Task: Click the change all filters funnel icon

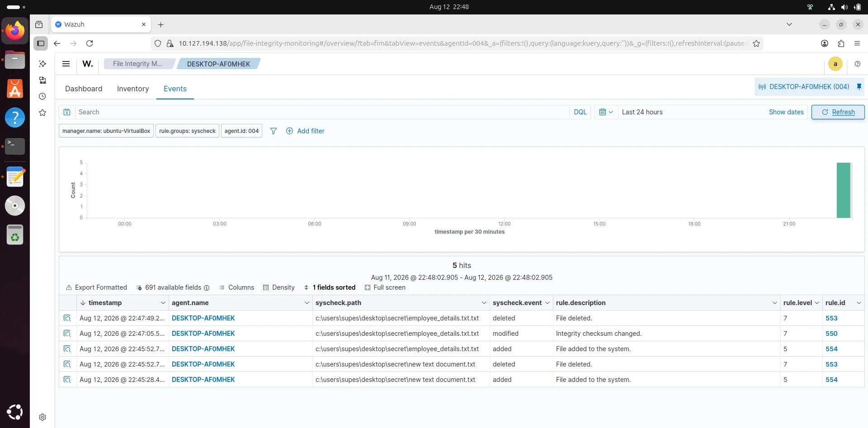Action: point(274,131)
